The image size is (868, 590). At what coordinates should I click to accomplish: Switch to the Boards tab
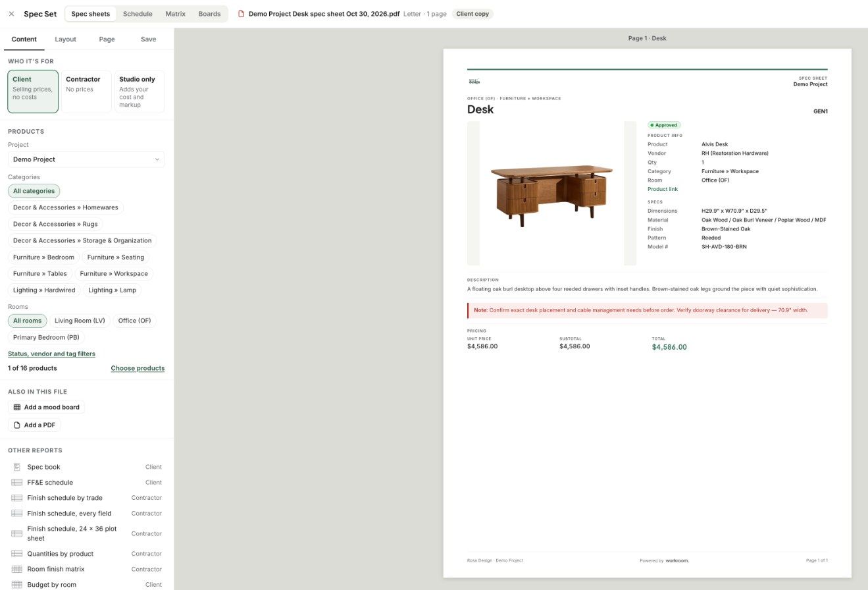click(209, 14)
